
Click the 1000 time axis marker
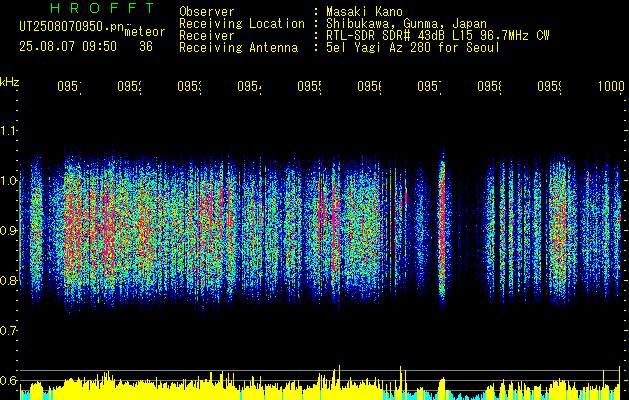611,86
